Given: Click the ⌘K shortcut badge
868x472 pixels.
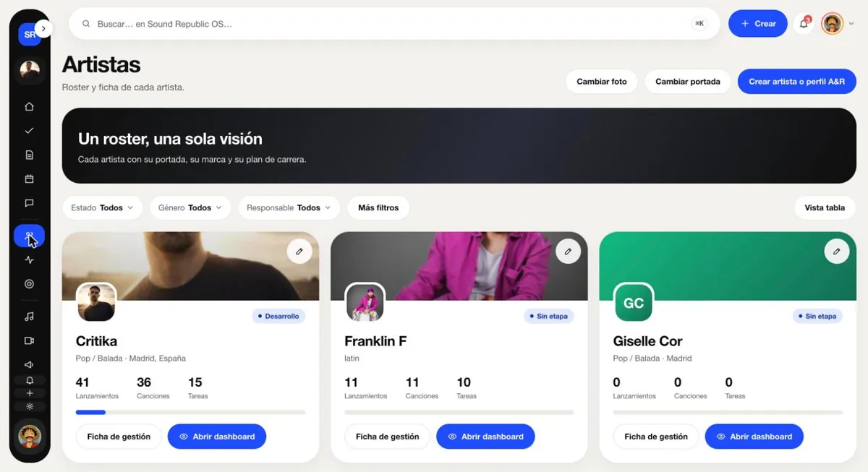Looking at the screenshot, I should 699,24.
